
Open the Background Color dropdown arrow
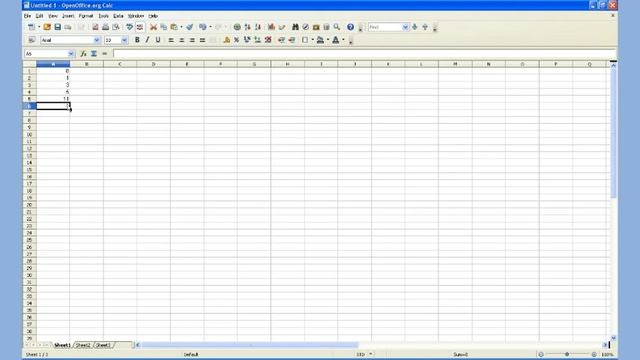pyautogui.click(x=328, y=40)
